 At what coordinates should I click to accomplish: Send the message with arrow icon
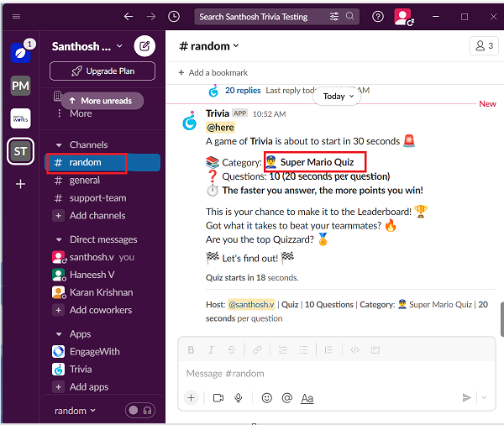(467, 398)
